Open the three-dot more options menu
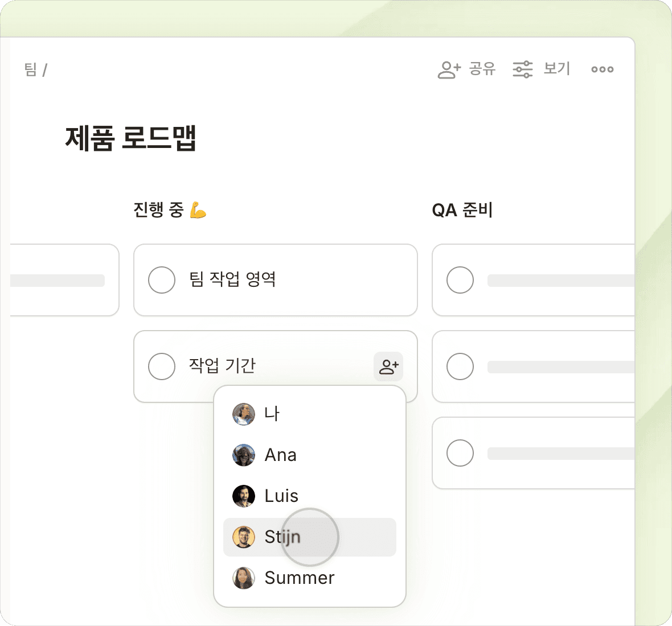Image resolution: width=672 pixels, height=626 pixels. click(x=602, y=69)
